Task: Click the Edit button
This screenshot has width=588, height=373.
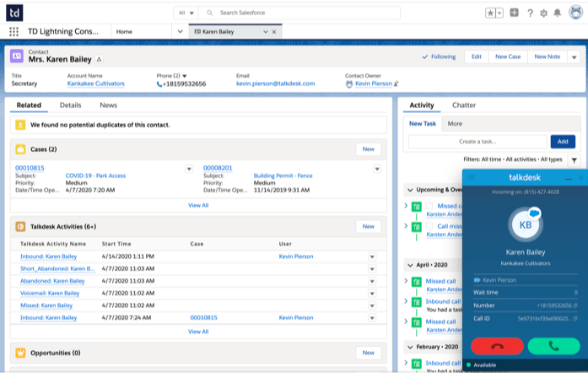Action: click(x=477, y=57)
